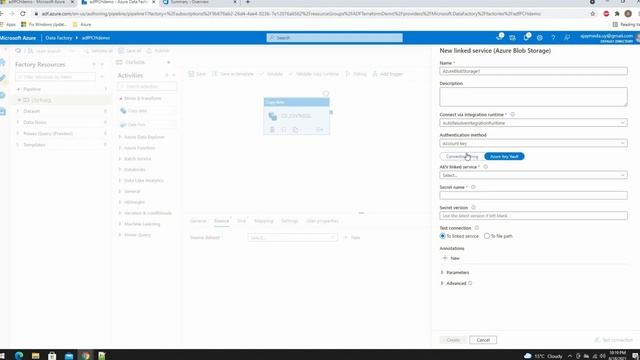Click the Create button
The height and width of the screenshot is (360, 640).
coord(453,340)
